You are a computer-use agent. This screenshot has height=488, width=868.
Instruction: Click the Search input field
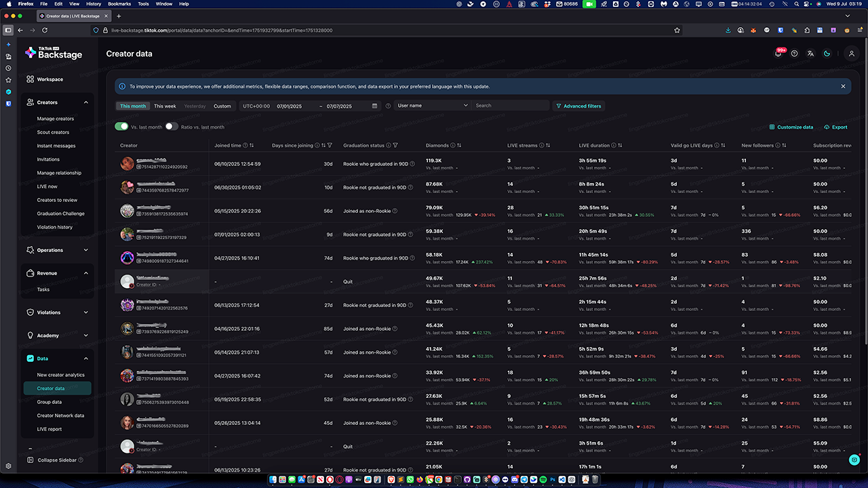point(510,106)
